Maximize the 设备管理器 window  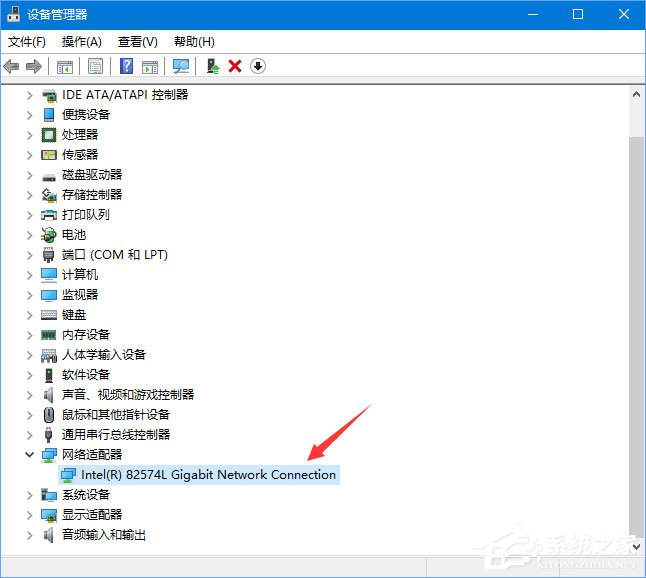pyautogui.click(x=578, y=14)
